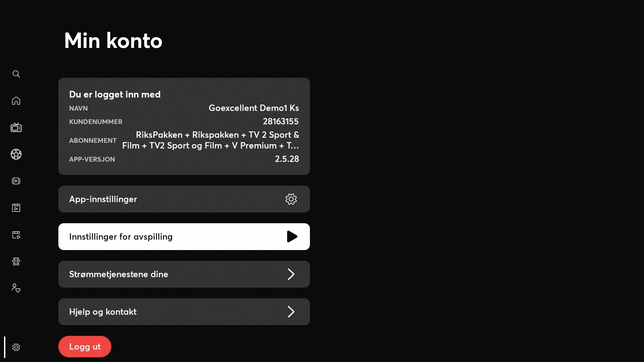Open App-innstillinger
The width and height of the screenshot is (644, 362).
[x=184, y=199]
